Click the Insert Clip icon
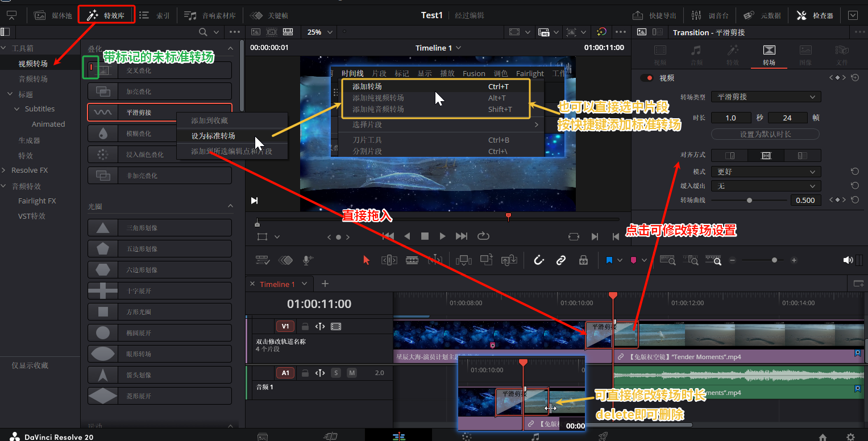The image size is (868, 441). [x=464, y=260]
